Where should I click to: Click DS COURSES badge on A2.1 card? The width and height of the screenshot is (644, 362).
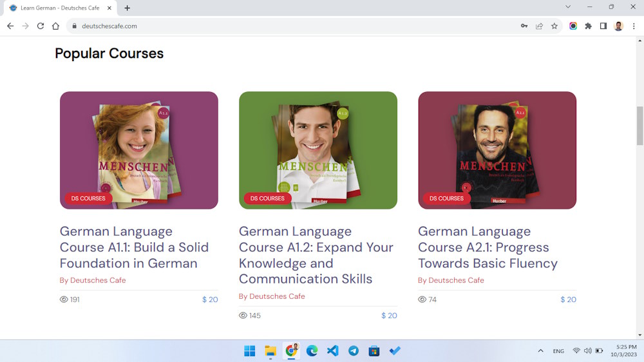click(x=446, y=198)
